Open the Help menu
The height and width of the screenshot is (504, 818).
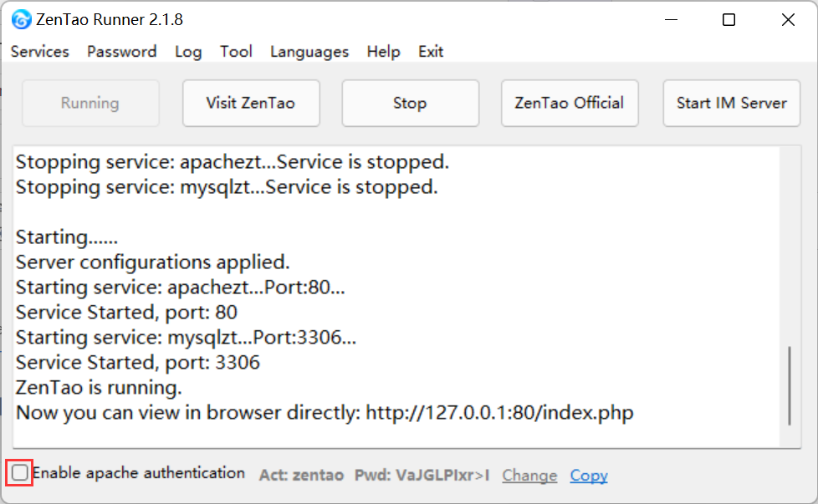[x=383, y=52]
